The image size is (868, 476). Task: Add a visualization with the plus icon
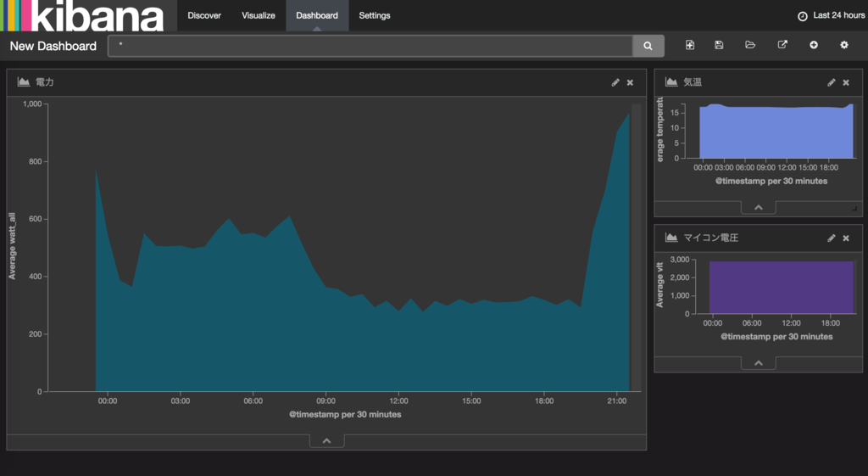(x=813, y=45)
